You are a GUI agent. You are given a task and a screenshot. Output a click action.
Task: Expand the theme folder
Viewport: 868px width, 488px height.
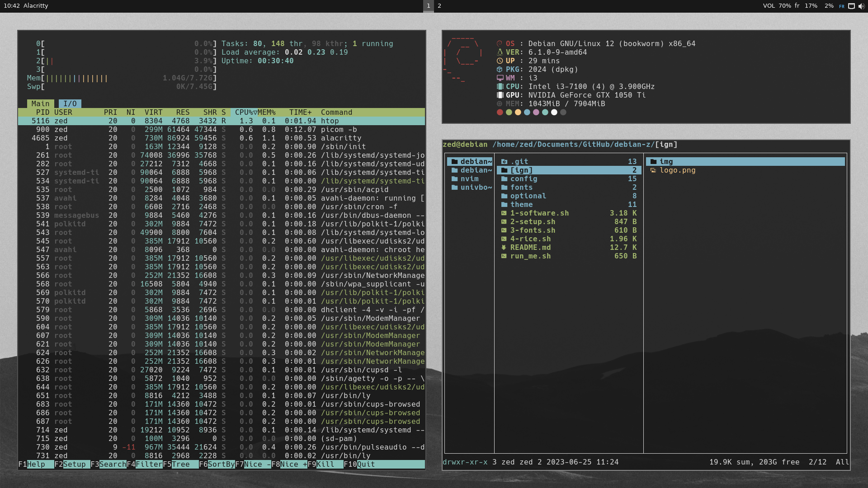pos(504,204)
